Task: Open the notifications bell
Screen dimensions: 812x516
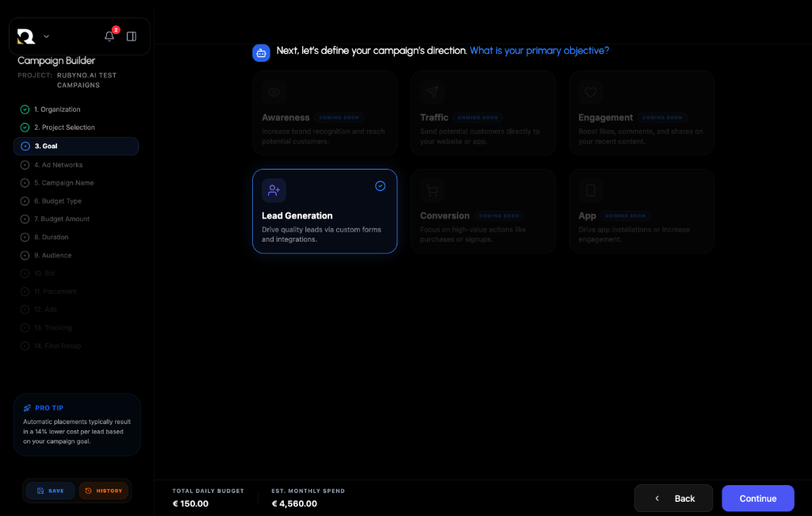Action: coord(109,36)
